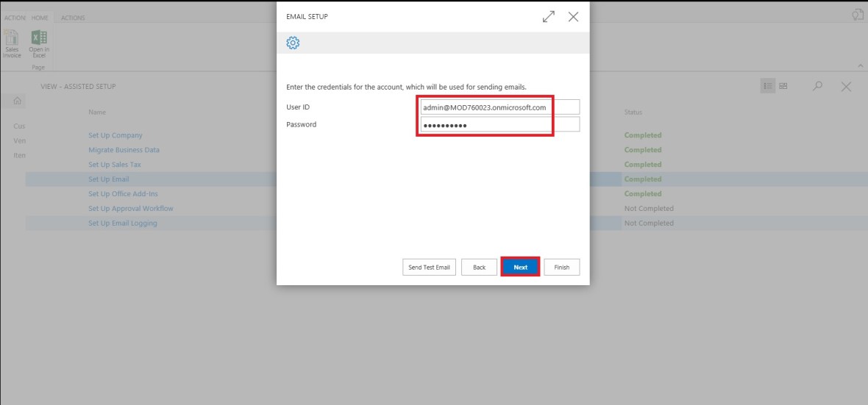
Task: Open search with the magnifier icon
Action: pyautogui.click(x=817, y=86)
